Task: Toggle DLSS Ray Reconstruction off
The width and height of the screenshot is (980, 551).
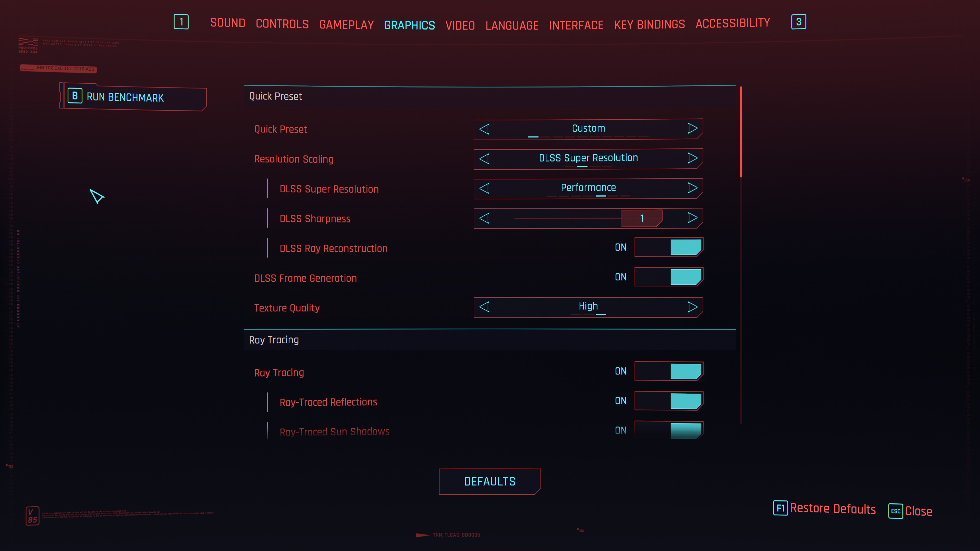Action: [668, 248]
